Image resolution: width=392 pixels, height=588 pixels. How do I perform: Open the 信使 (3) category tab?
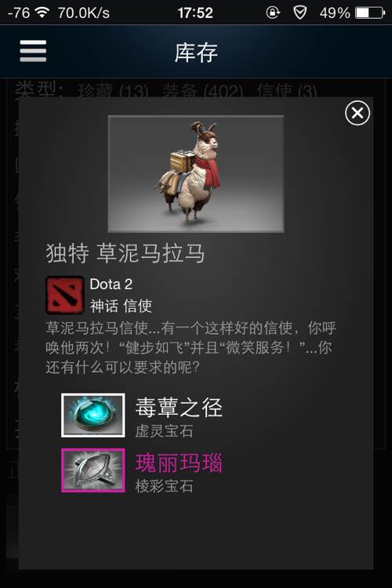point(287,91)
